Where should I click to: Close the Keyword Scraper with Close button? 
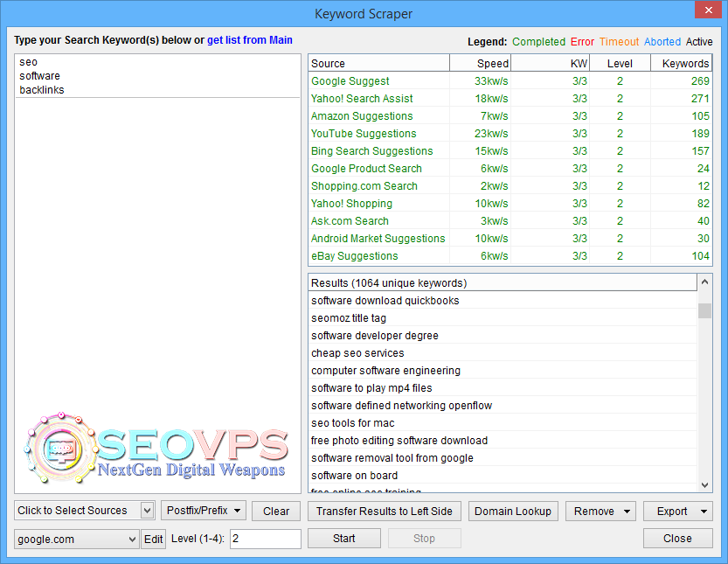click(678, 538)
